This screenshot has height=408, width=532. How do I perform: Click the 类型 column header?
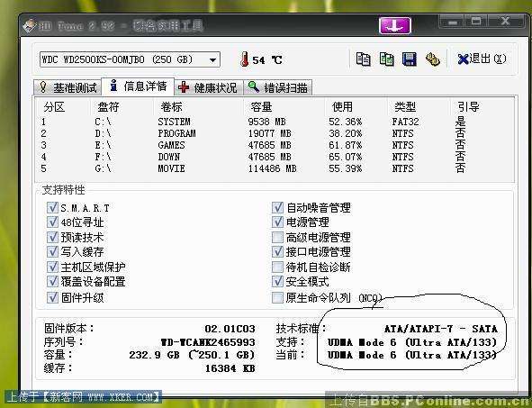point(405,107)
